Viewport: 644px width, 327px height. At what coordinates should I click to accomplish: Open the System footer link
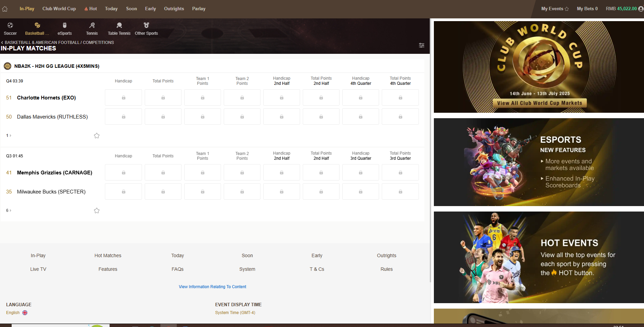pos(247,269)
